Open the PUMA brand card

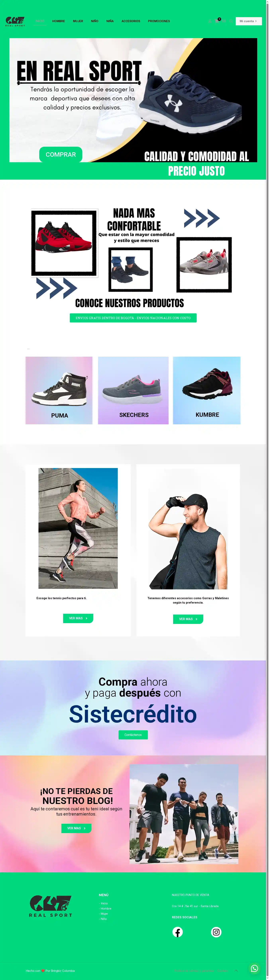(59, 390)
